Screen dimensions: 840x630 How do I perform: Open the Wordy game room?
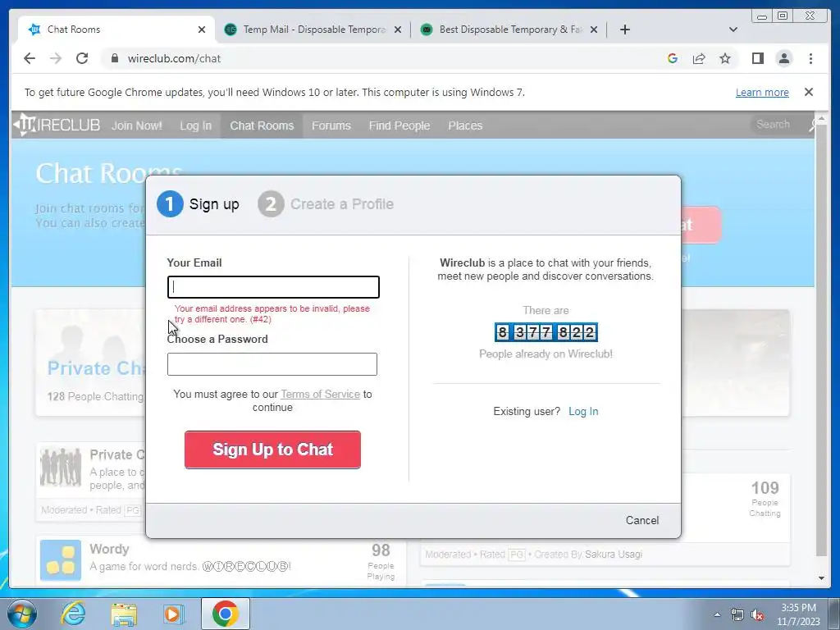click(109, 549)
